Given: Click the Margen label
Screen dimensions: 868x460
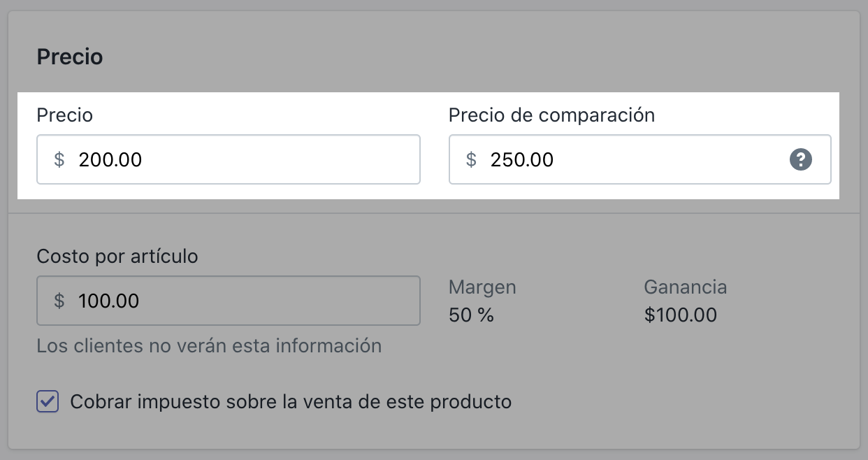Looking at the screenshot, I should pos(482,287).
